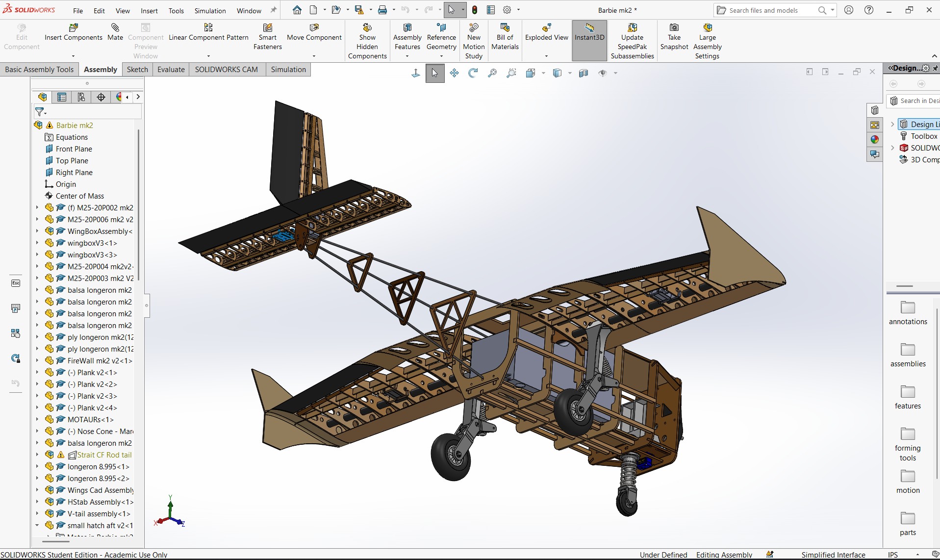
Task: Open the Tools menu
Action: pos(176,10)
